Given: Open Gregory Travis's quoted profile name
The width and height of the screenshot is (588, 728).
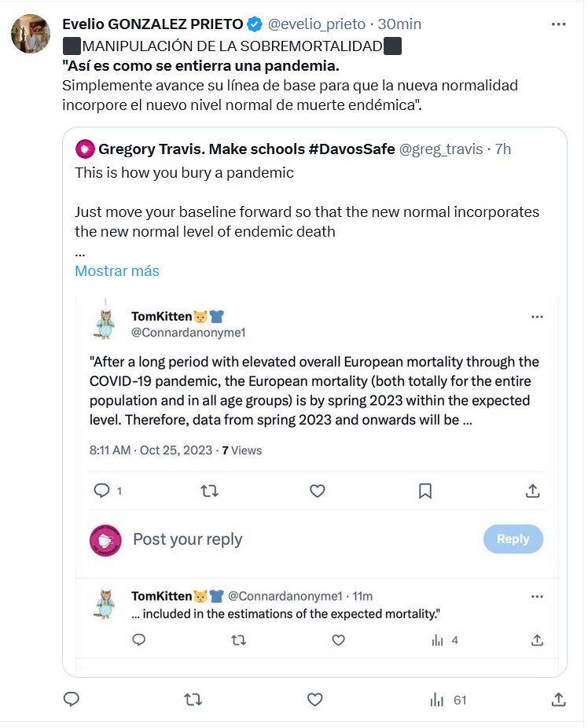Looking at the screenshot, I should point(246,149).
